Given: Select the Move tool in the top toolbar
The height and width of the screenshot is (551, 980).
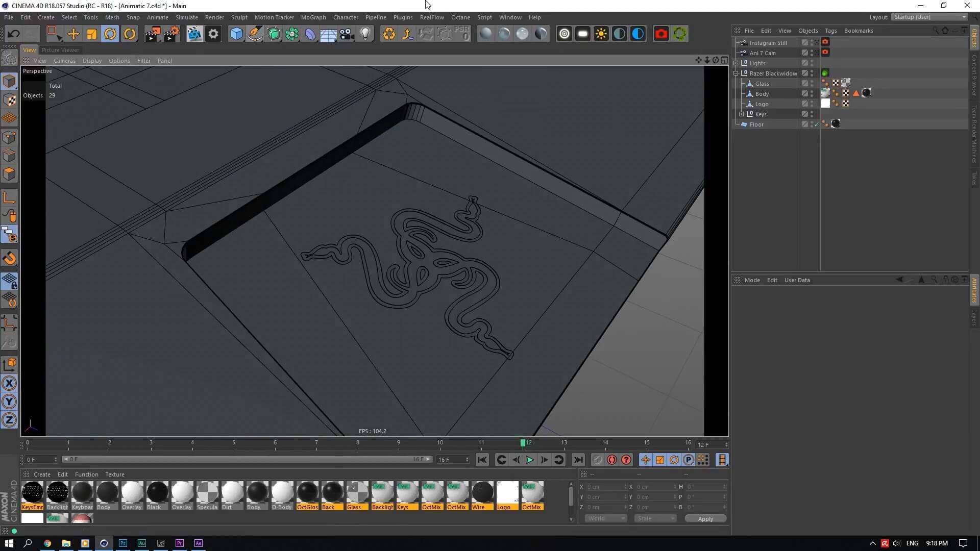Looking at the screenshot, I should click(73, 34).
